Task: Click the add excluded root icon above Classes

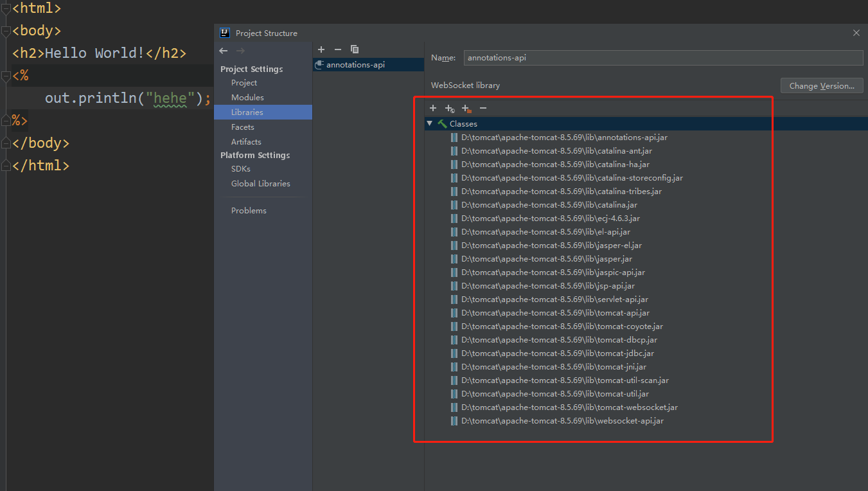Action: [x=466, y=109]
